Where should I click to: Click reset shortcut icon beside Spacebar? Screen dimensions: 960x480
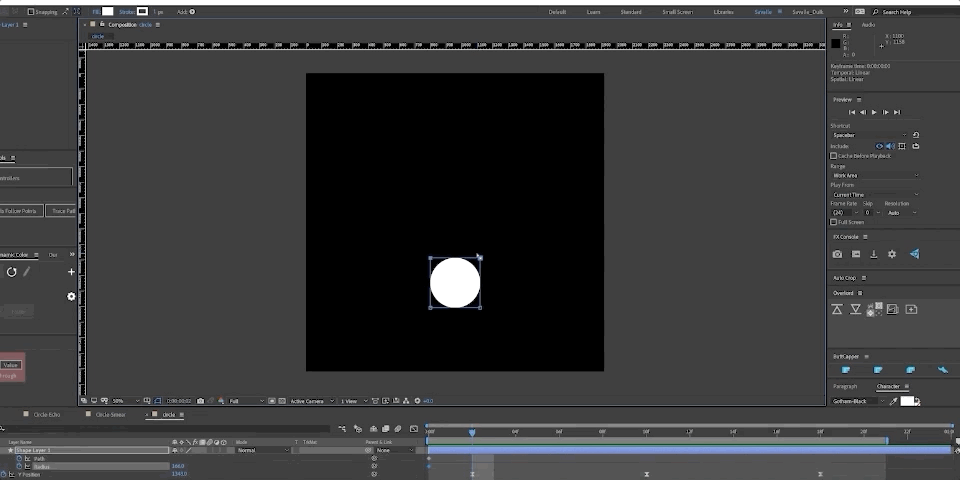(x=916, y=135)
